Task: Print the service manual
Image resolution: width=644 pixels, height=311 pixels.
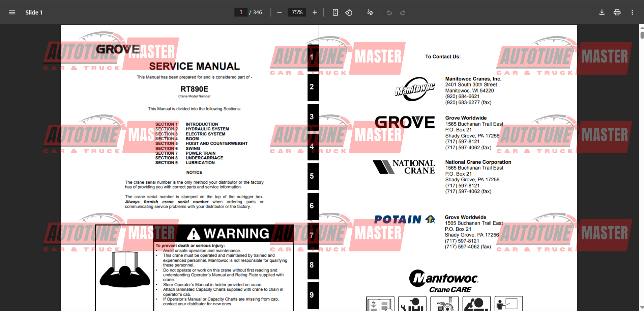Action: [x=617, y=12]
